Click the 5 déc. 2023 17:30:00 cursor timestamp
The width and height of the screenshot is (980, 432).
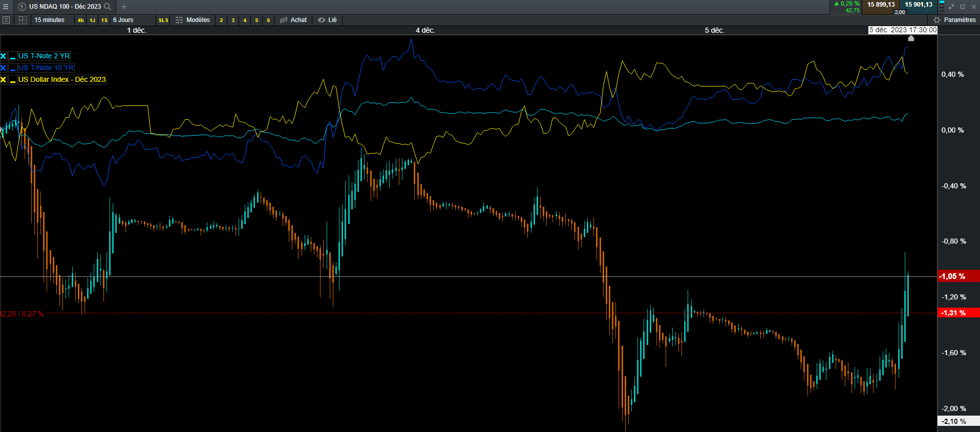(x=903, y=30)
